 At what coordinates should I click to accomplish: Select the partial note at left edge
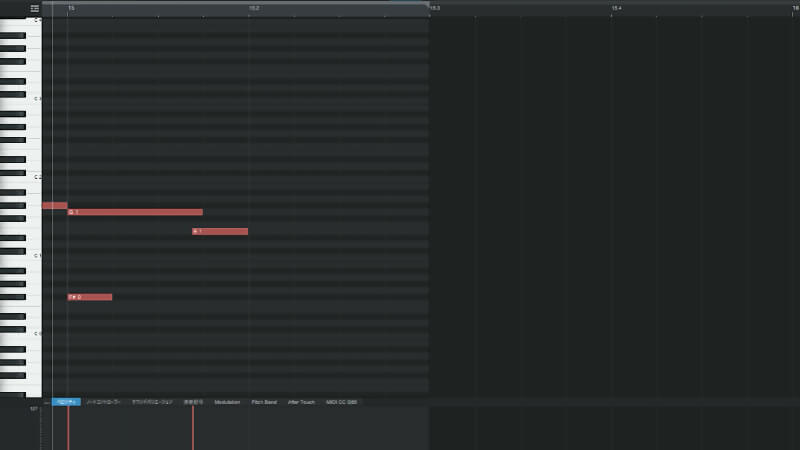[x=55, y=206]
